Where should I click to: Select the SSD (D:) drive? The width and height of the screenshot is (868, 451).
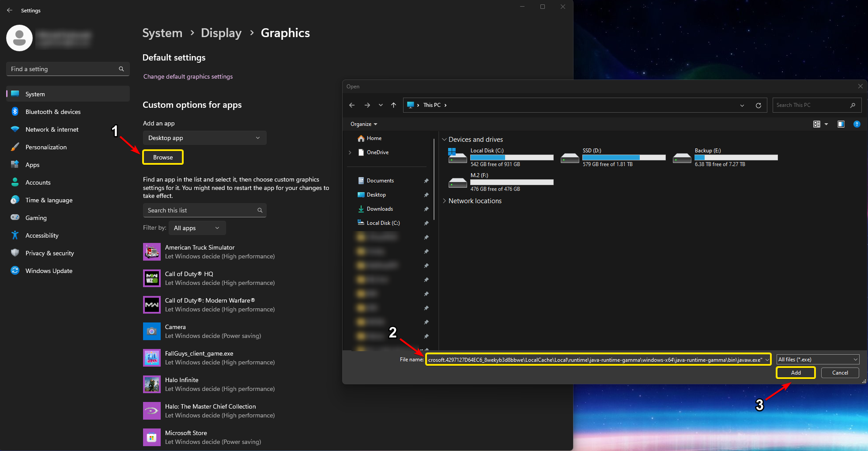[x=613, y=157]
